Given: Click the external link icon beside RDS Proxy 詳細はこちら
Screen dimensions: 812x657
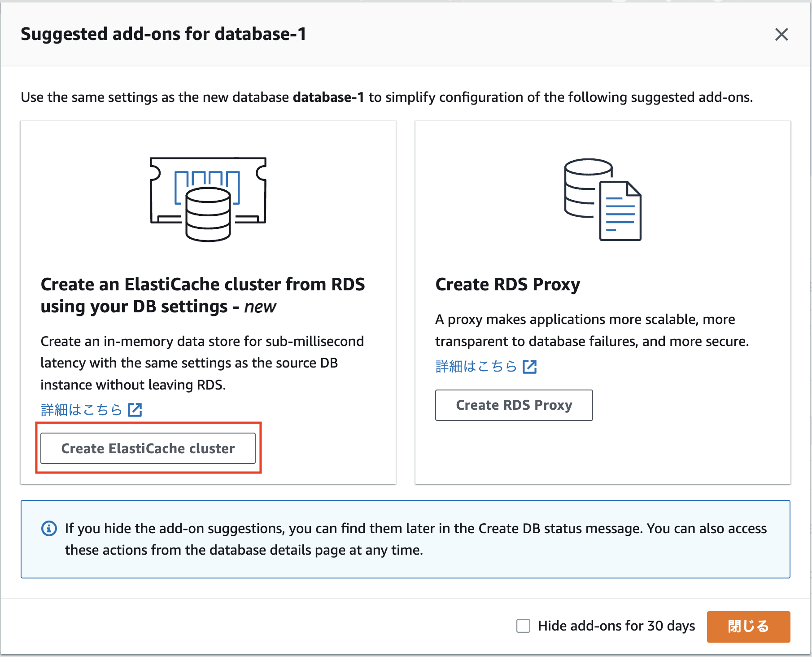Looking at the screenshot, I should 530,367.
